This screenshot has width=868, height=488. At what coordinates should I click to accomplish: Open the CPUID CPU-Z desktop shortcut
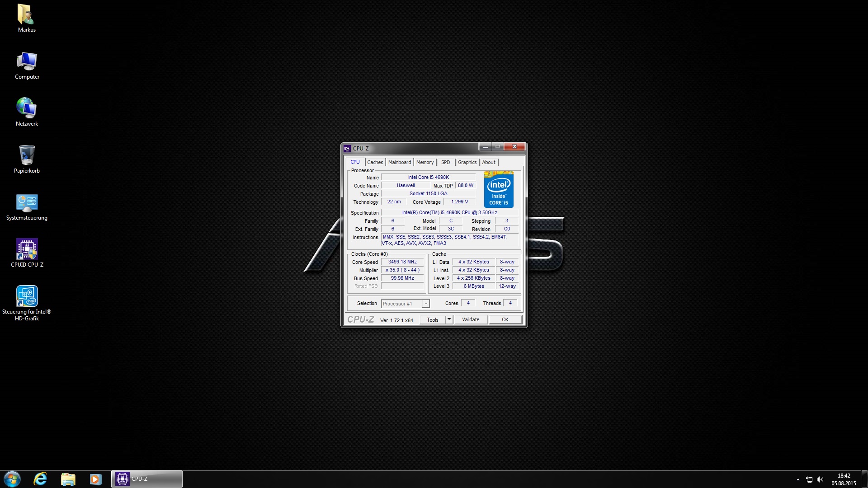tap(27, 249)
